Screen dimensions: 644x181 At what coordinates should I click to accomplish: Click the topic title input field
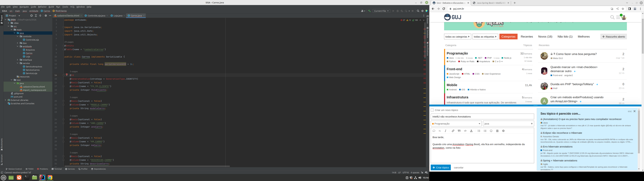482,116
